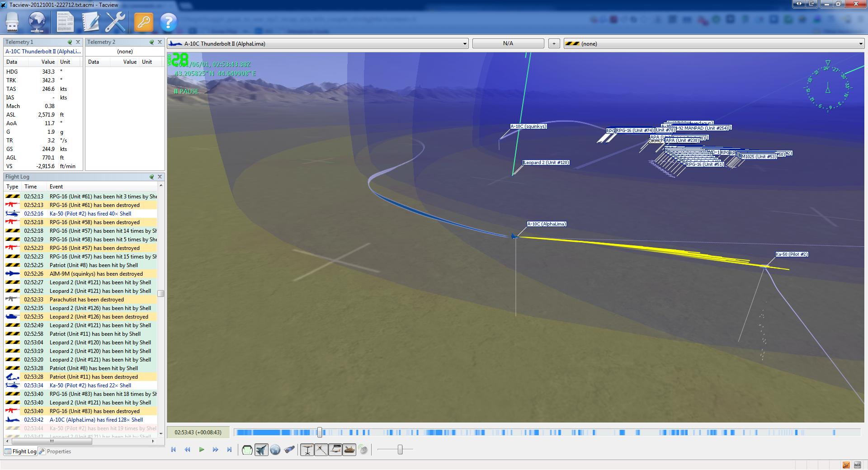868x470 pixels.
Task: Switch to the Properties tab
Action: [x=55, y=451]
